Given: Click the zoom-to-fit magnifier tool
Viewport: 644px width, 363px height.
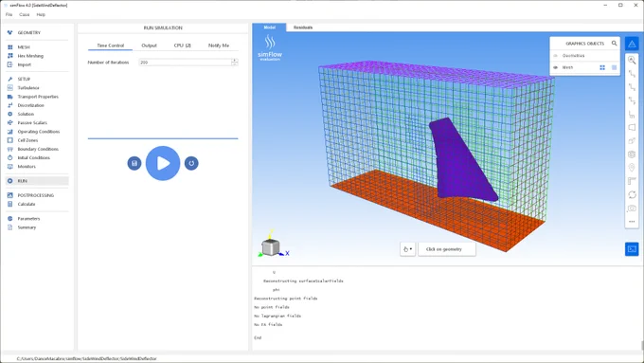Looking at the screenshot, I should click(632, 61).
